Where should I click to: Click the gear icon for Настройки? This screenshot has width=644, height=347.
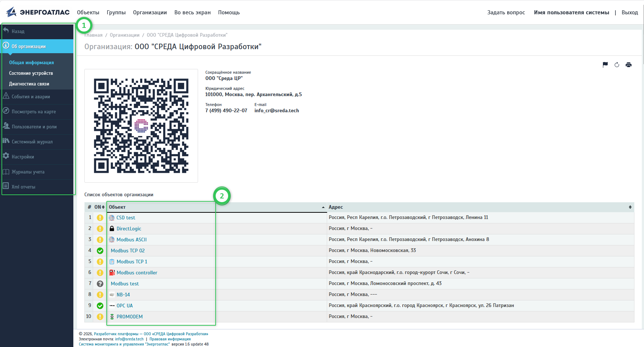(x=6, y=156)
